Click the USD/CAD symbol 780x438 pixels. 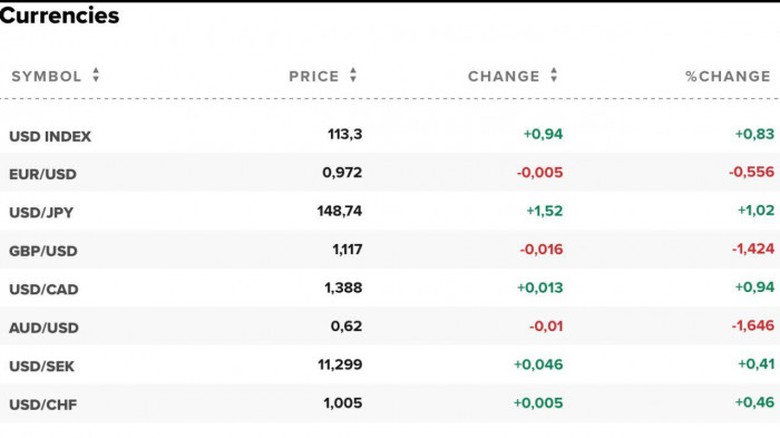pos(44,289)
